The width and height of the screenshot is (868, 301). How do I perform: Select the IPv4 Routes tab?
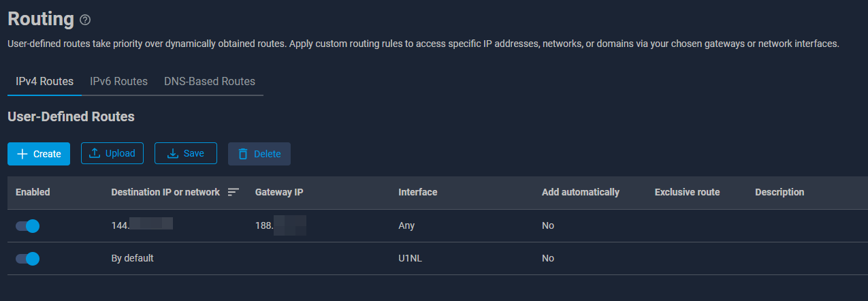[x=44, y=81]
